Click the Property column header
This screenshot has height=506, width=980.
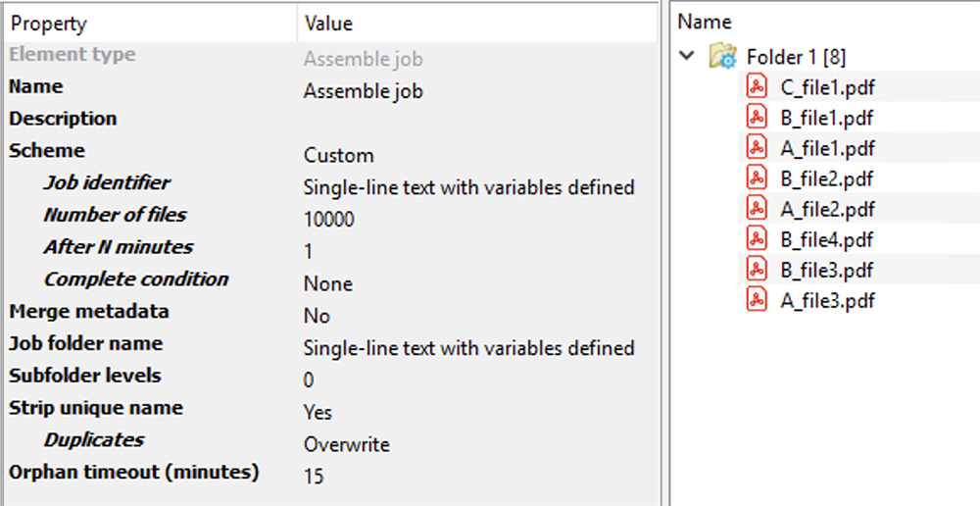[49, 24]
